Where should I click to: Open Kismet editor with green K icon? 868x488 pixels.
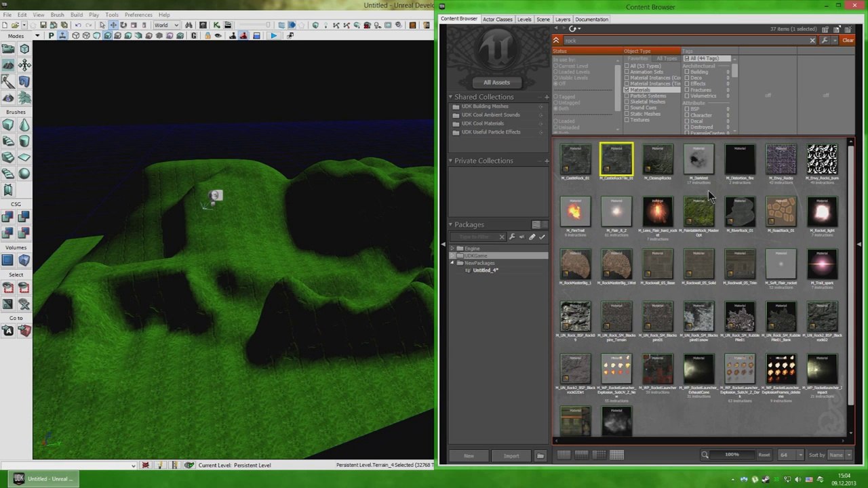[x=216, y=25]
